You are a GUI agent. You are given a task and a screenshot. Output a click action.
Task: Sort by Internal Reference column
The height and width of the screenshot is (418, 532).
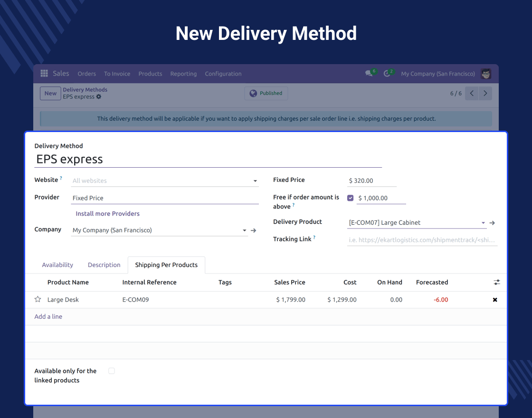149,282
